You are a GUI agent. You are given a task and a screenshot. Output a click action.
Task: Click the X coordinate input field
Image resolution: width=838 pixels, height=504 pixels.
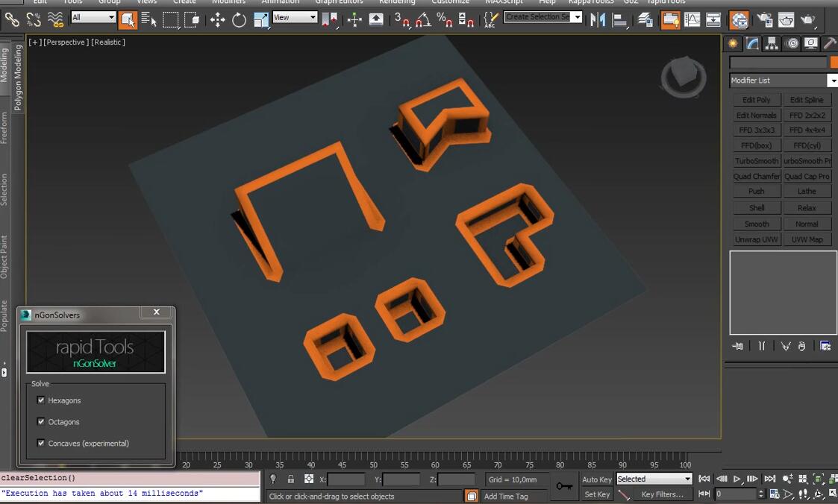(x=345, y=479)
